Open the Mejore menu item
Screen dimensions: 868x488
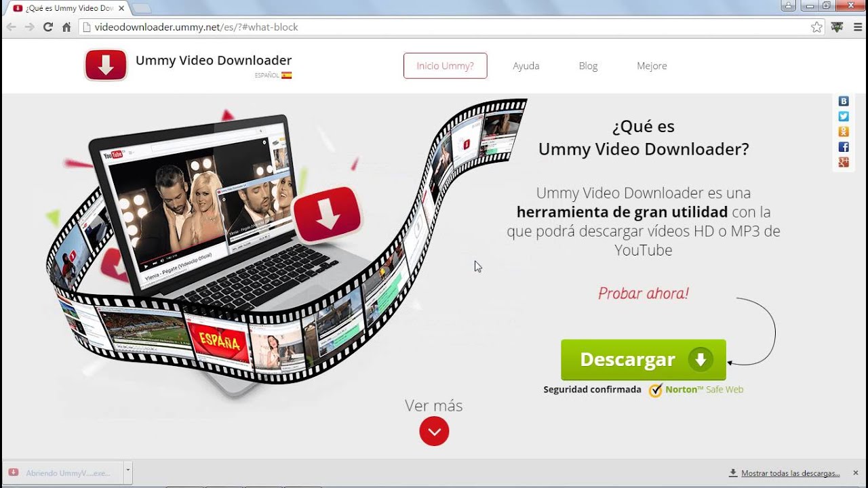pos(652,66)
